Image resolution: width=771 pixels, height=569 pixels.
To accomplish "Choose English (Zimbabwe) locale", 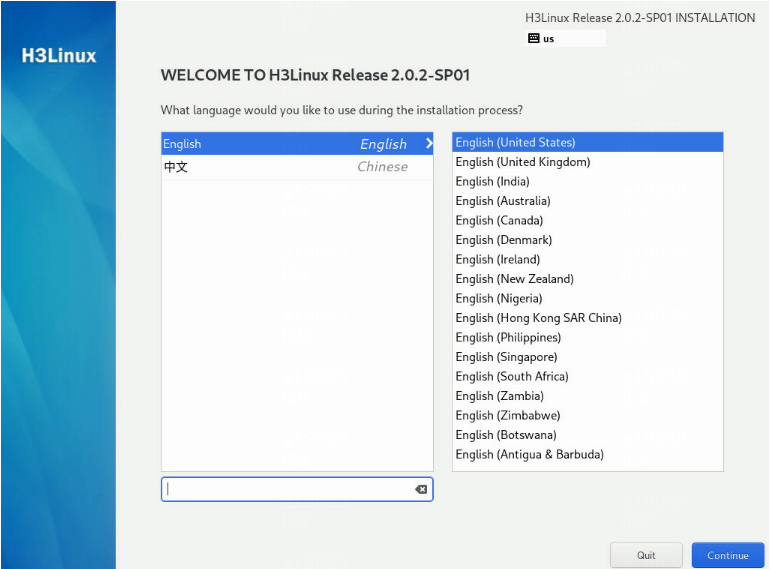I will coord(588,416).
